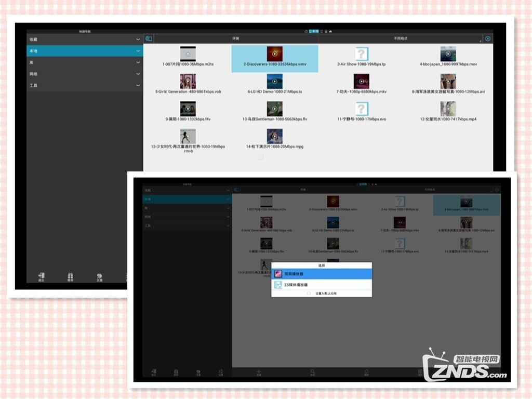The height and width of the screenshot is (399, 532).
Task: Open 6-LG HD Demo ts file, upper window
Action: pyautogui.click(x=275, y=84)
